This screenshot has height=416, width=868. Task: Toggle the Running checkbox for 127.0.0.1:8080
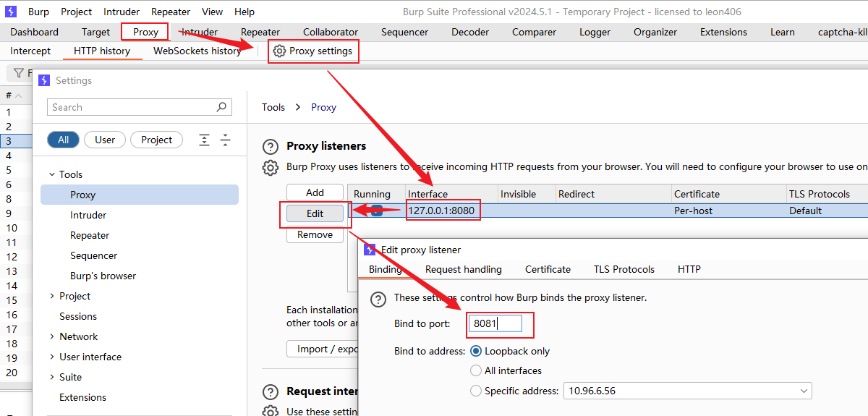(x=377, y=211)
